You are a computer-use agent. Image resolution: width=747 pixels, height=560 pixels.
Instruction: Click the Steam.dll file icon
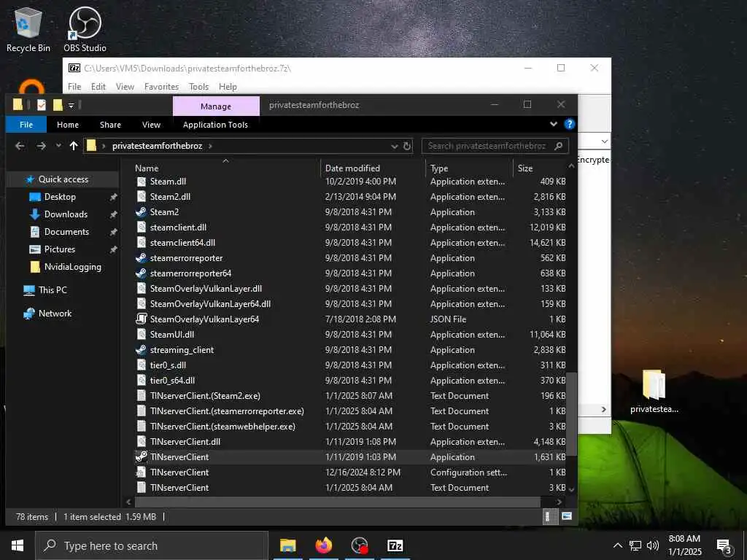[x=141, y=182]
